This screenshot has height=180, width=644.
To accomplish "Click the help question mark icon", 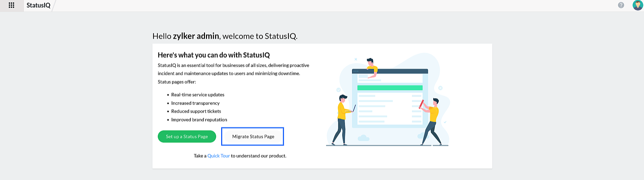I will tap(621, 5).
